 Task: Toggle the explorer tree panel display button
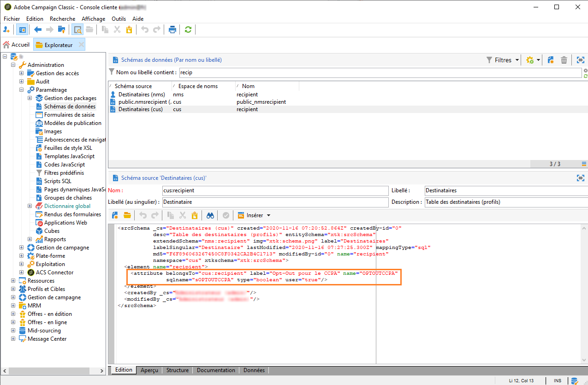(x=22, y=30)
